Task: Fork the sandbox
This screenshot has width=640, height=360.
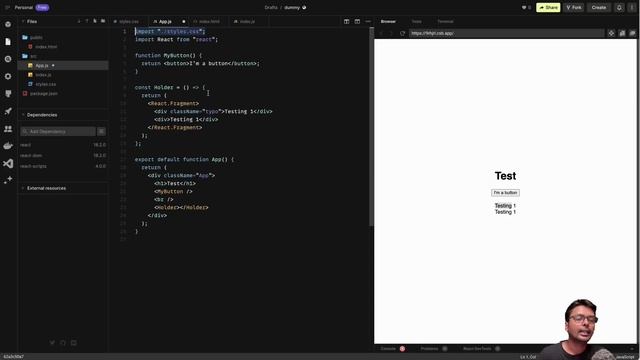Action: click(573, 7)
